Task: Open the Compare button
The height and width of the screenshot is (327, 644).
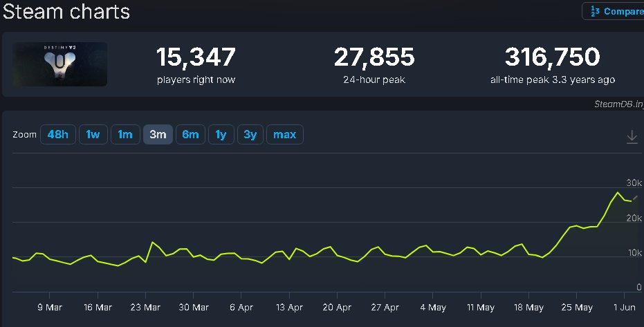Action: [613, 11]
